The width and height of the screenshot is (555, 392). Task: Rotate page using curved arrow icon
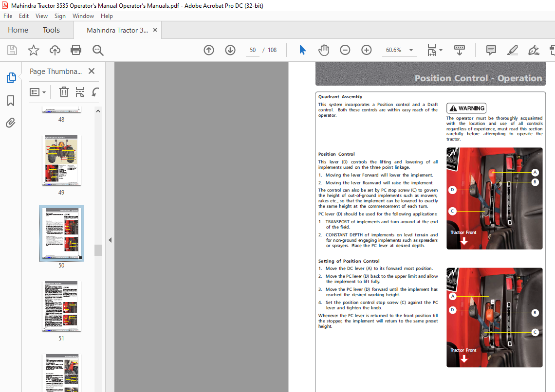(95, 92)
